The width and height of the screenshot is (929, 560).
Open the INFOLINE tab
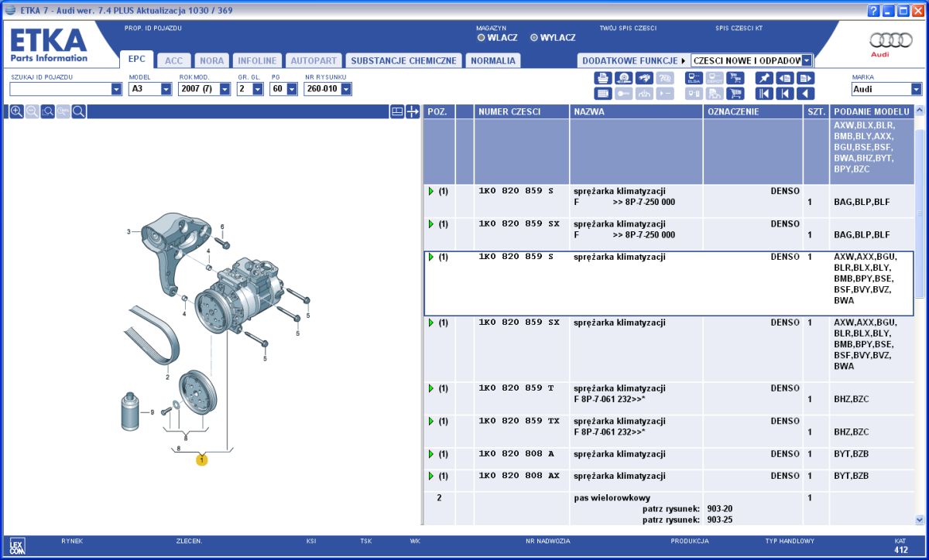click(x=257, y=60)
